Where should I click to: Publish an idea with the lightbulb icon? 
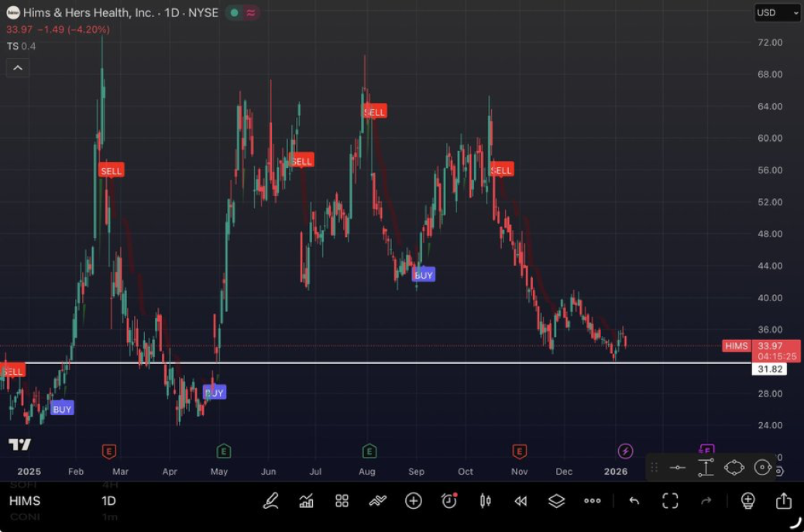[748, 501]
